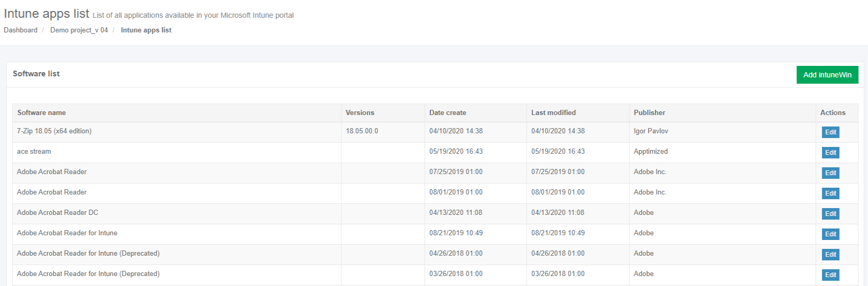Click the Versions column header
Screen dimensions: 868x286
coord(360,113)
